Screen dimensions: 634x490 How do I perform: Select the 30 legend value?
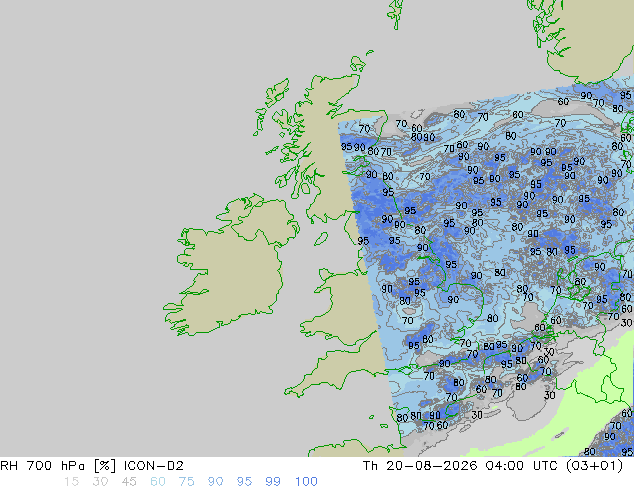[100, 482]
